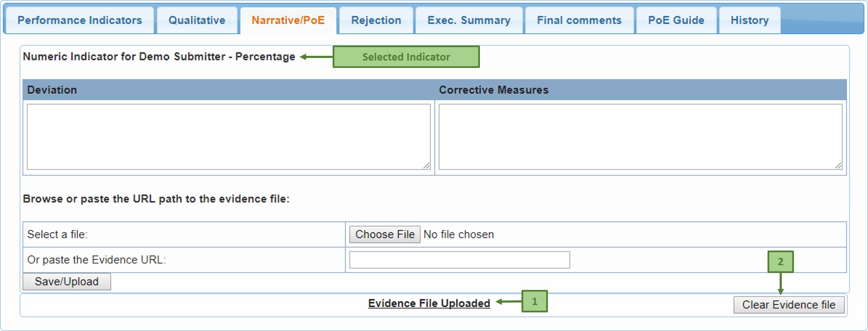This screenshot has height=331, width=868.
Task: Click the Clear Evidence file button
Action: tap(789, 305)
